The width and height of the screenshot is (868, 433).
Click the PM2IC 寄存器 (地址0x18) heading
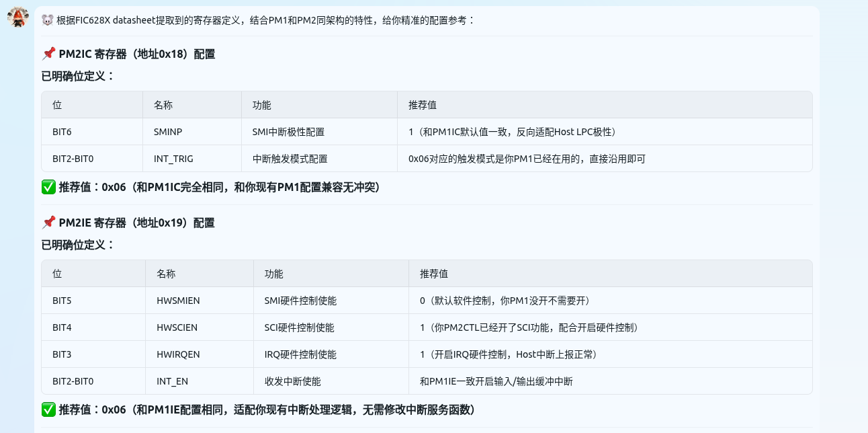pyautogui.click(x=137, y=54)
